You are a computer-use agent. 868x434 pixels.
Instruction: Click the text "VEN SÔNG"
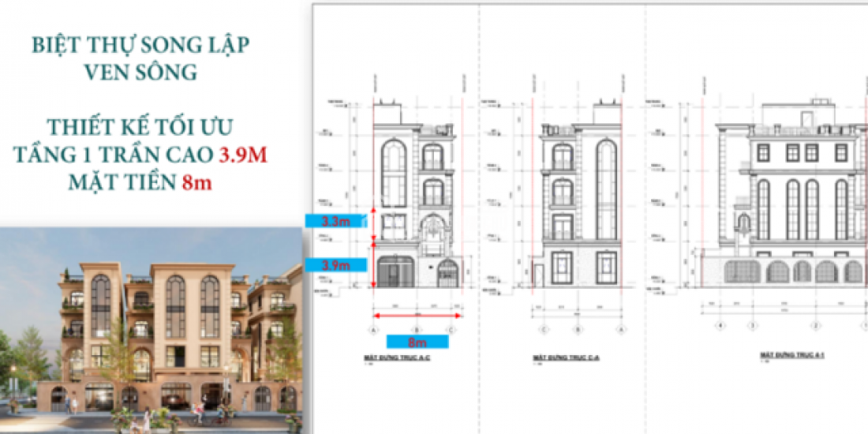click(141, 73)
